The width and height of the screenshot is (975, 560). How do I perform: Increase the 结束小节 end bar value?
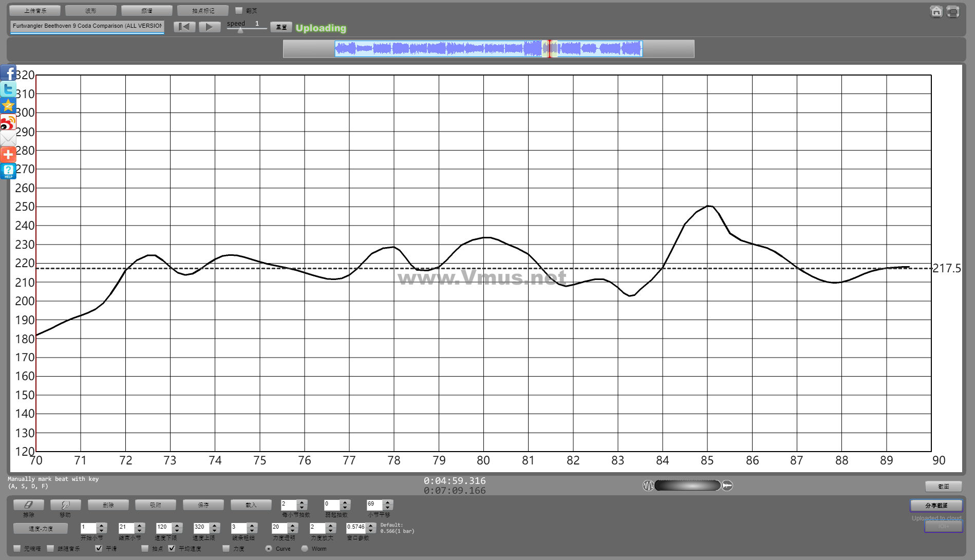[139, 525]
